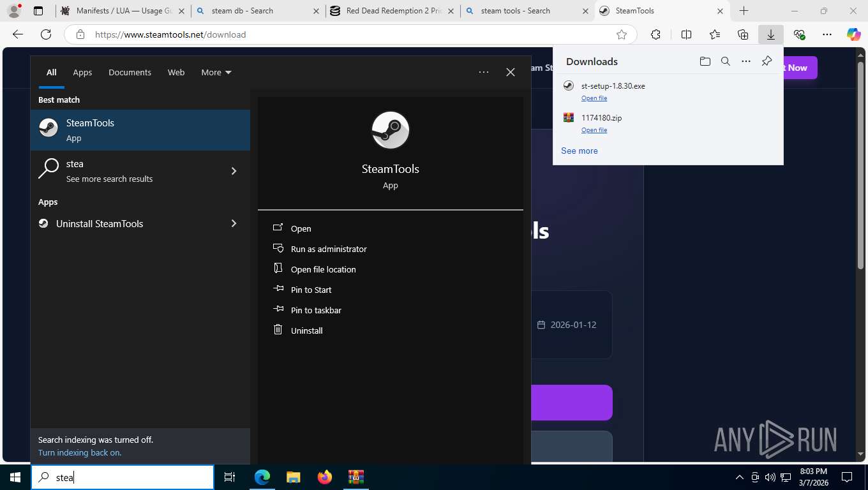
Task: Open file link under st-setup-1.8.30.exe
Action: coord(594,98)
